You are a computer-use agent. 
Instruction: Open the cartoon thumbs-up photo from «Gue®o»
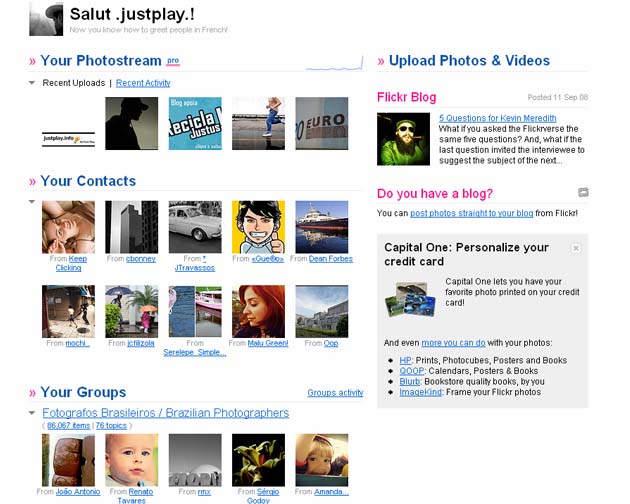coord(258,227)
